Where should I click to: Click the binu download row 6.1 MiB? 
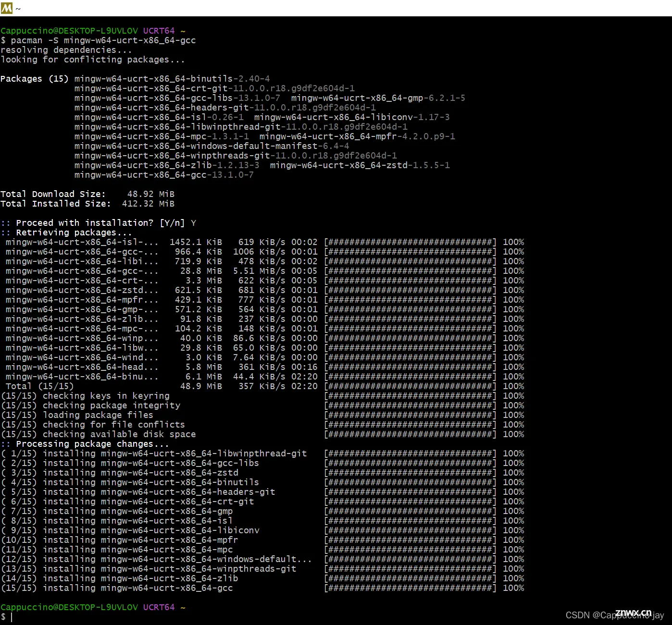265,377
